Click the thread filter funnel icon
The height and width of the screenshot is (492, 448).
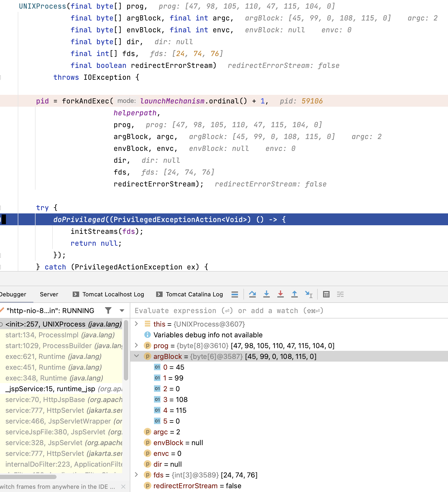click(x=108, y=311)
